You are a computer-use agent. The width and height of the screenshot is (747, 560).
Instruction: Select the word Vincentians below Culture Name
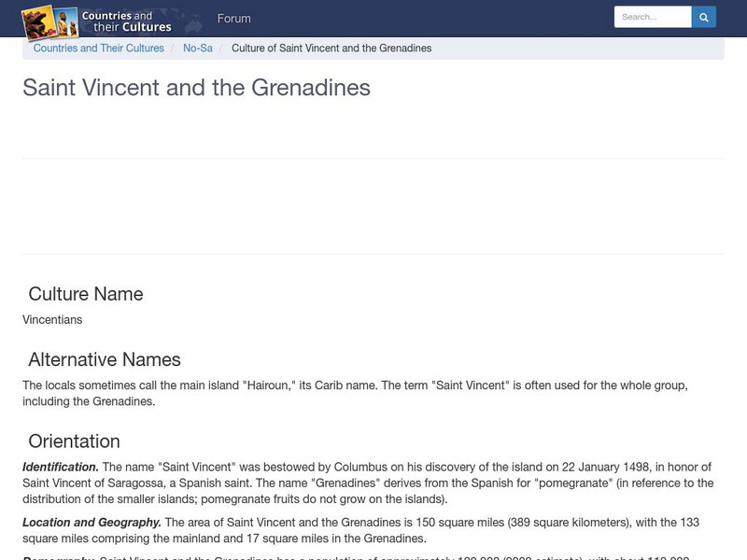(x=50, y=318)
